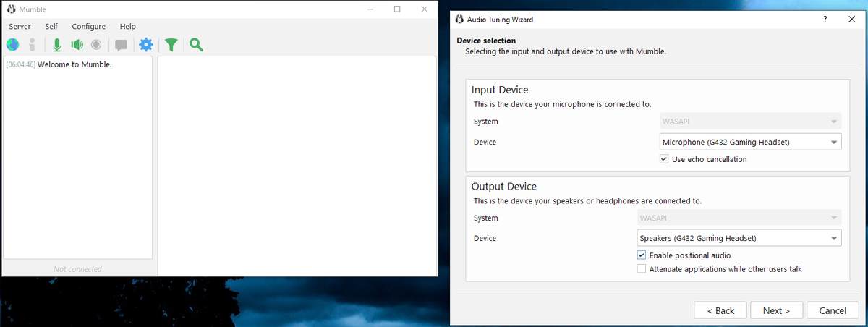Click the 'Not connected' status text
The width and height of the screenshot is (868, 327).
pyautogui.click(x=77, y=269)
